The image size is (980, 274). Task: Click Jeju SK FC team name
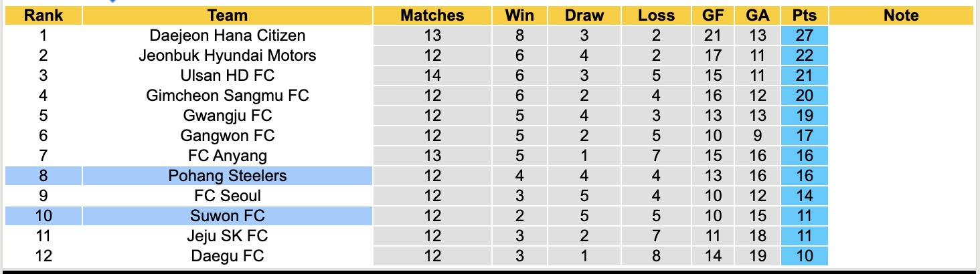228,236
